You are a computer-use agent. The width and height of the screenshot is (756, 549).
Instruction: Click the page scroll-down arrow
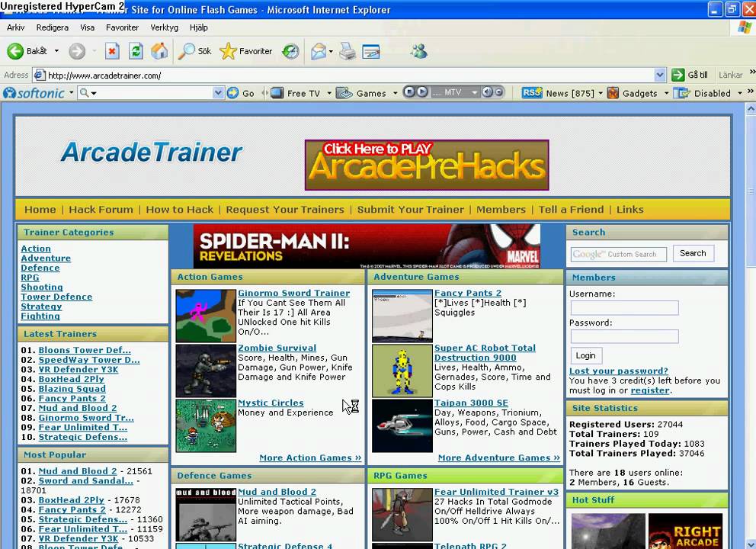751,544
